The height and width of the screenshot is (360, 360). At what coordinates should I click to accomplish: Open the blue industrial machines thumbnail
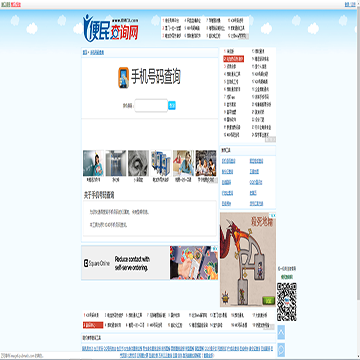click(x=161, y=163)
